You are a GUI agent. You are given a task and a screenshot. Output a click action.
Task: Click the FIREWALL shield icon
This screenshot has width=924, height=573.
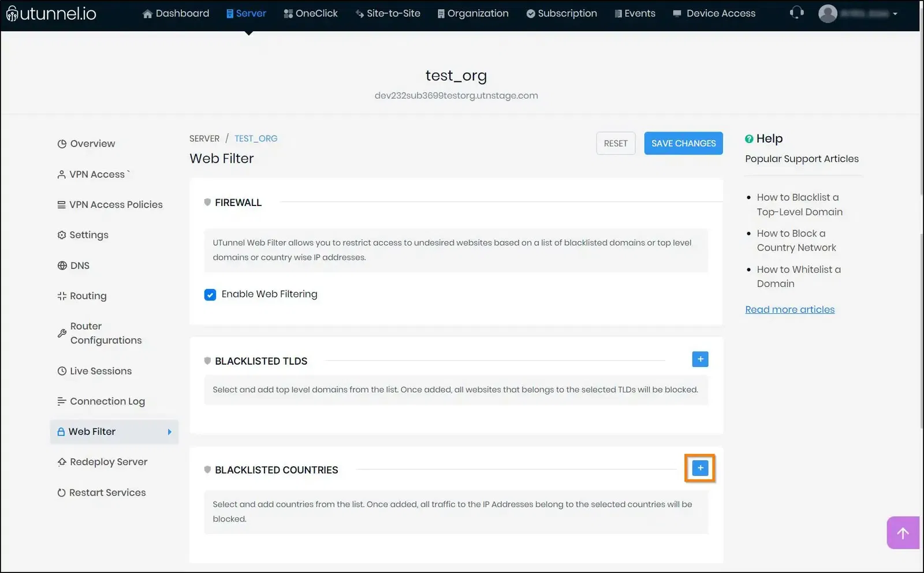point(207,203)
